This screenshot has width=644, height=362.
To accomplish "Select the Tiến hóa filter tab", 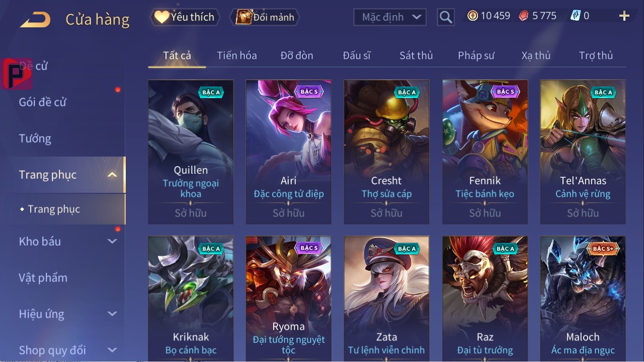I will [x=237, y=55].
